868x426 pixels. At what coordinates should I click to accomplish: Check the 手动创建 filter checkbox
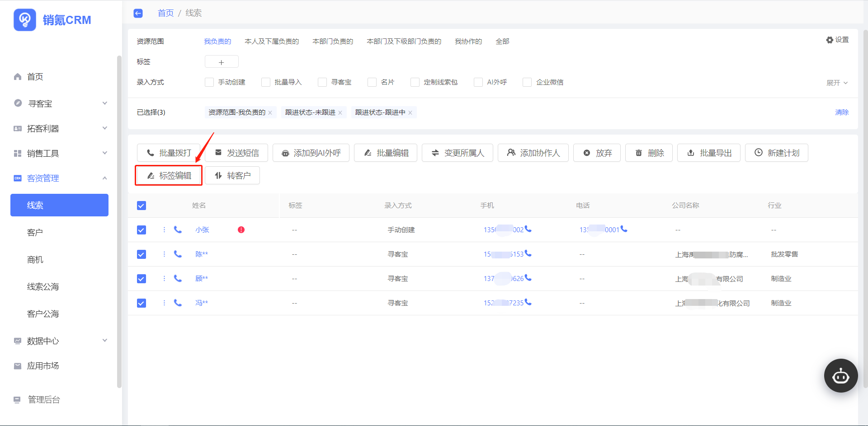pyautogui.click(x=209, y=82)
